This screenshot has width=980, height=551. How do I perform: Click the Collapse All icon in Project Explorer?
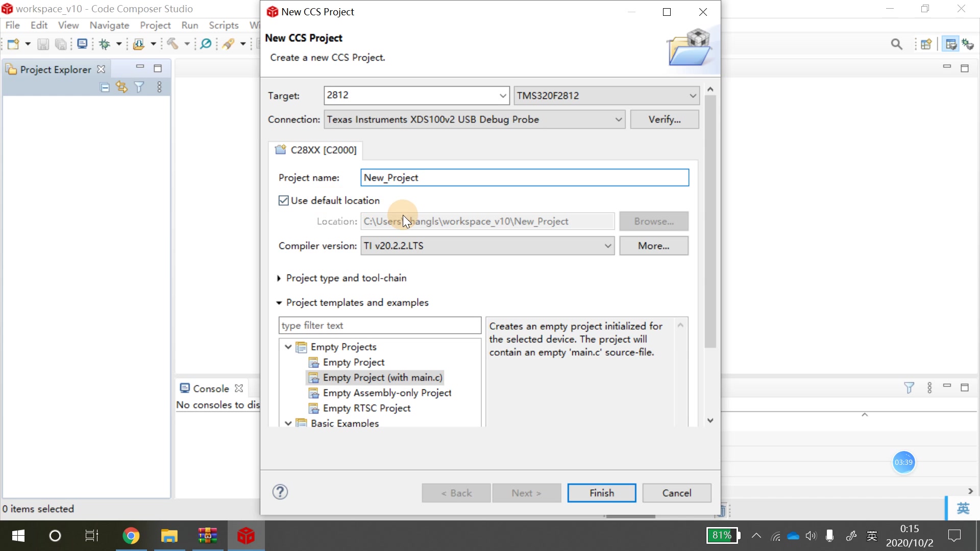click(105, 87)
